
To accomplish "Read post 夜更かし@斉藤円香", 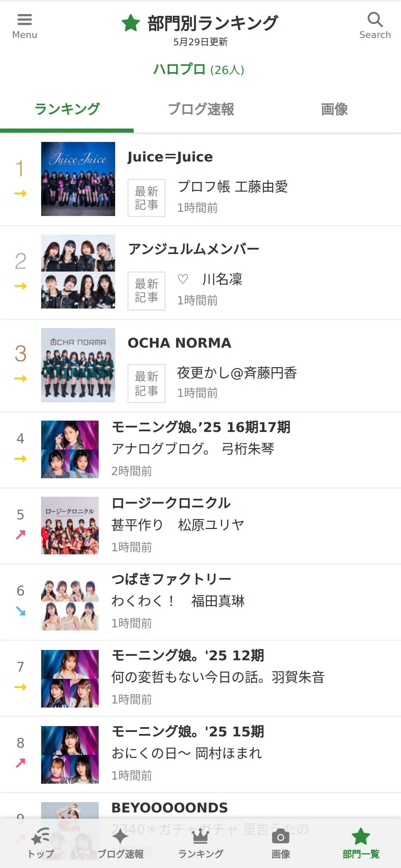I will pos(237,373).
